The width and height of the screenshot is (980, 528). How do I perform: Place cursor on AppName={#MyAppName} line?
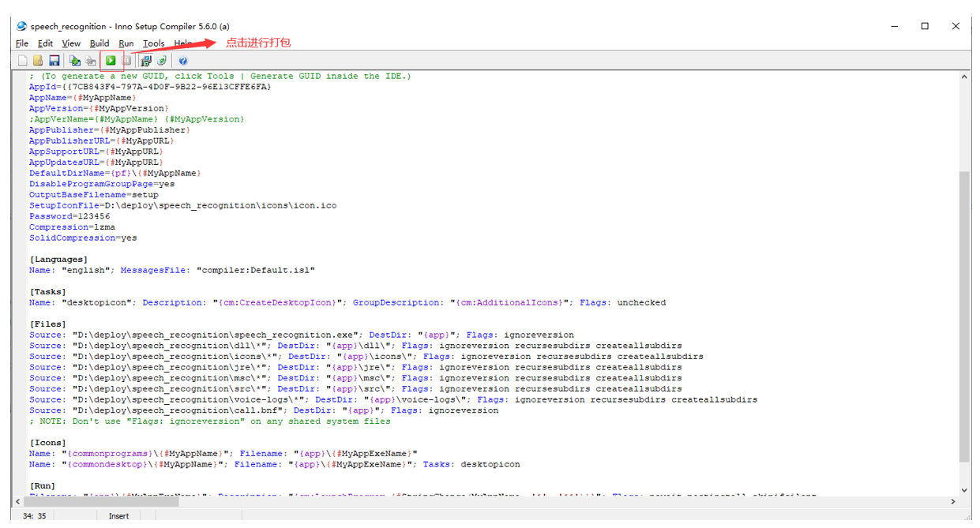(83, 98)
